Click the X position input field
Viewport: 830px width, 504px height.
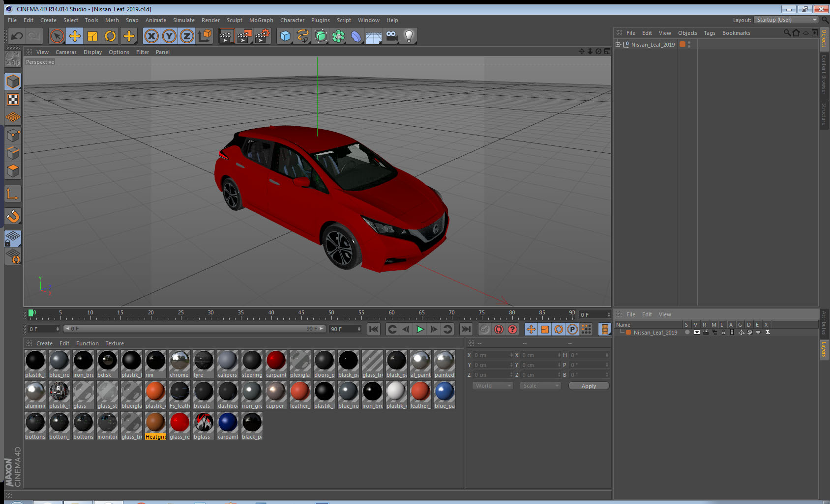(492, 355)
